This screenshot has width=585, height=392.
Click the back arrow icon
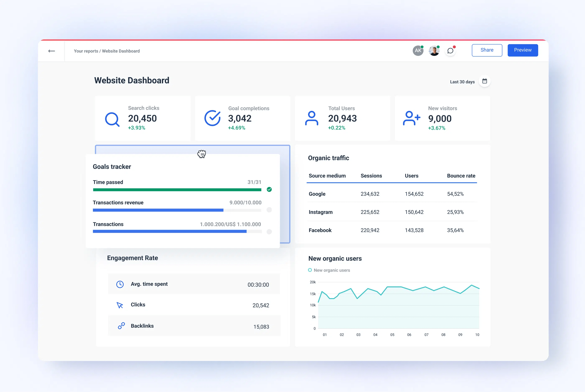tap(51, 51)
